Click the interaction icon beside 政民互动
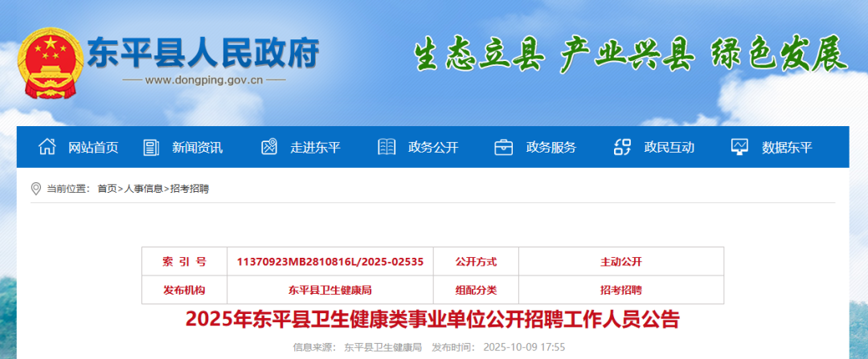This screenshot has height=359, width=868. [622, 147]
